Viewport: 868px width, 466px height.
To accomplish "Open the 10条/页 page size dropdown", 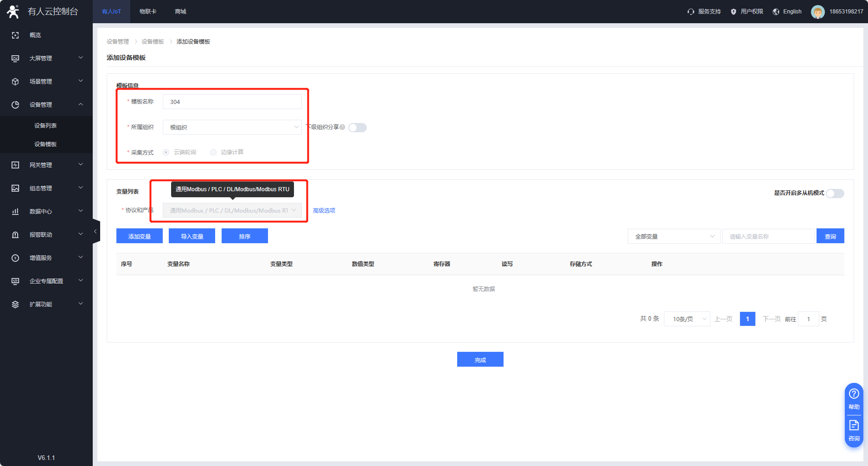I will [687, 319].
